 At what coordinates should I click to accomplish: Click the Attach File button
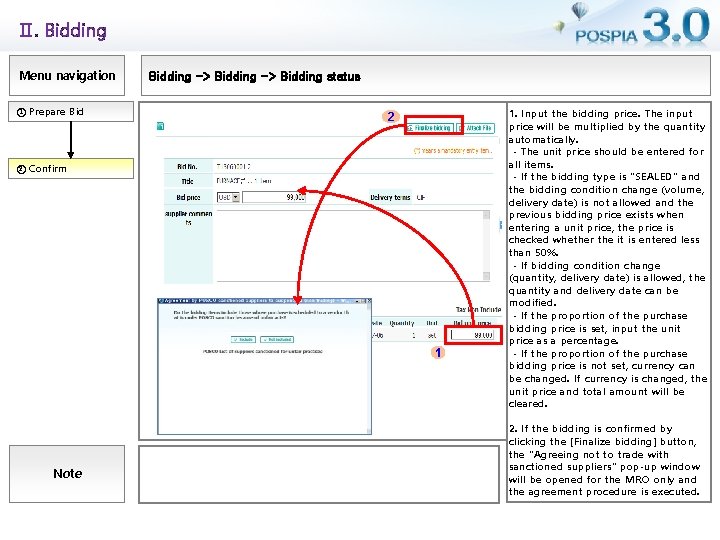(476, 128)
